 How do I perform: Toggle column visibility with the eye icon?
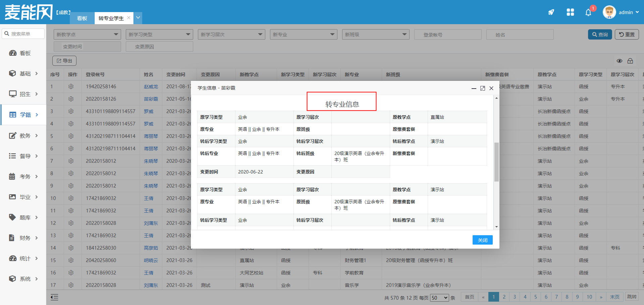[x=620, y=61]
